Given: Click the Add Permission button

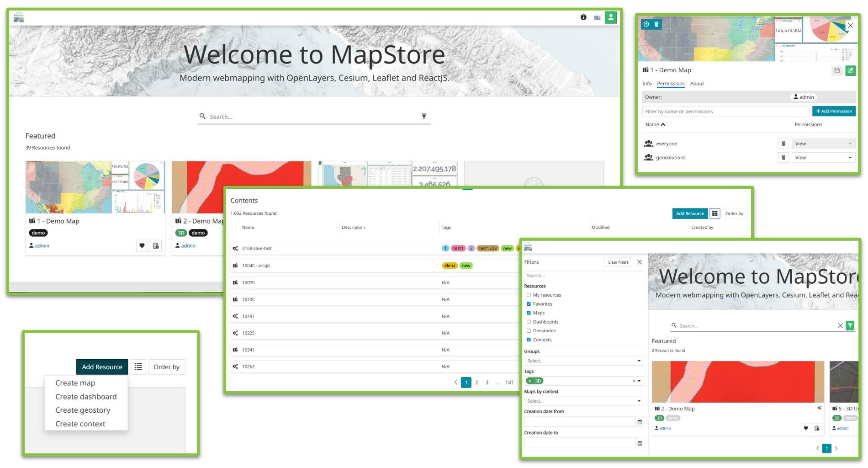Looking at the screenshot, I should coord(833,111).
